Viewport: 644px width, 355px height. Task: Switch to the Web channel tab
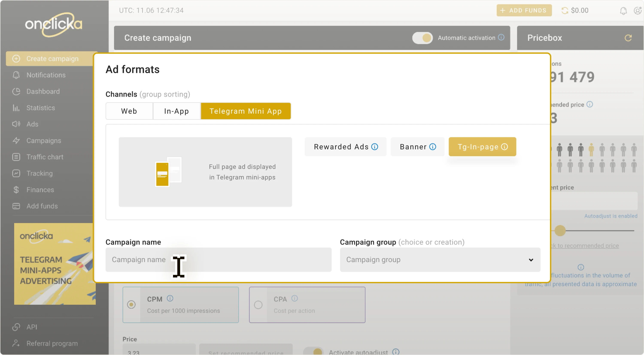click(x=129, y=111)
